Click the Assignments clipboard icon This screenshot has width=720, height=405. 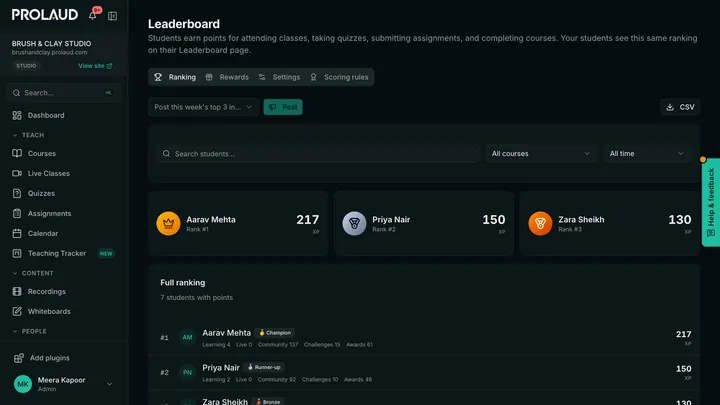point(17,214)
